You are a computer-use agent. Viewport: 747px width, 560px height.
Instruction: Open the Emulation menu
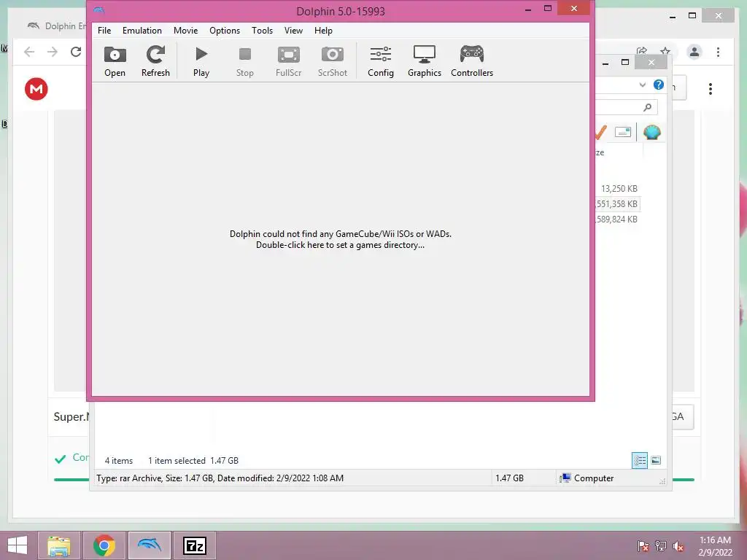tap(142, 31)
